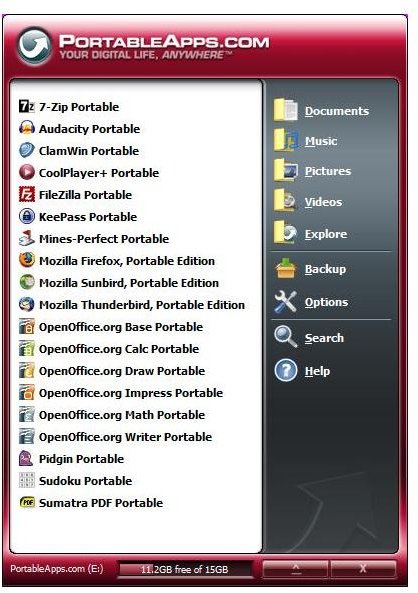418x593 pixels.
Task: Click the X button to close menu
Action: coord(363,568)
